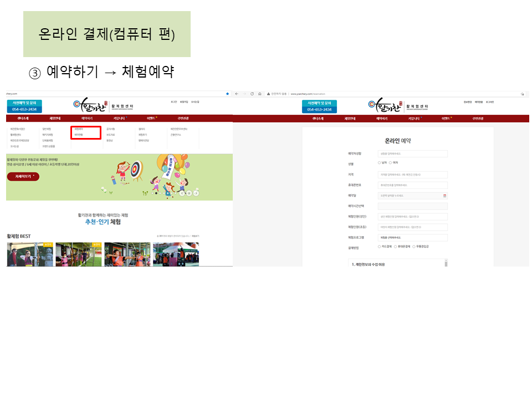Select the 남자 radio button

(379, 163)
